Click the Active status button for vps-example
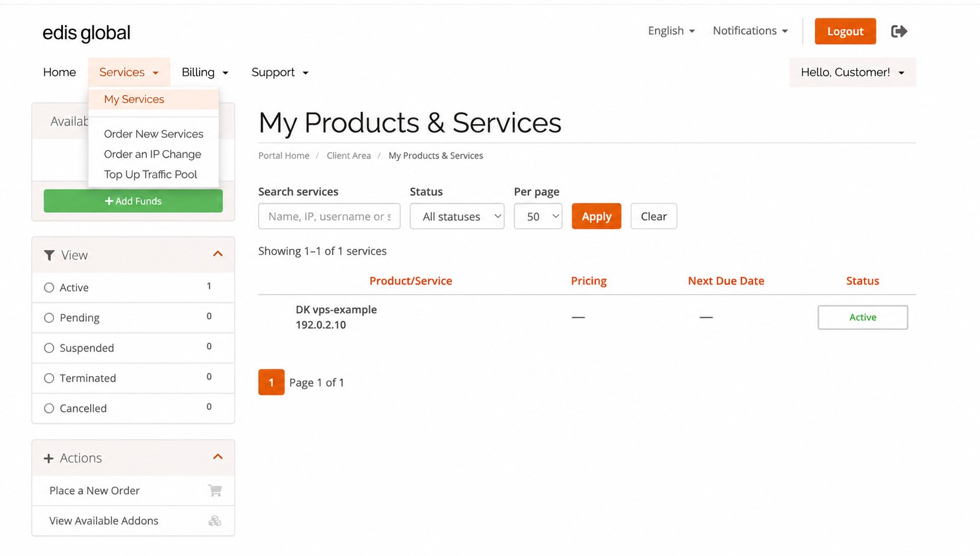Screen dimensions: 980x556 click(862, 317)
